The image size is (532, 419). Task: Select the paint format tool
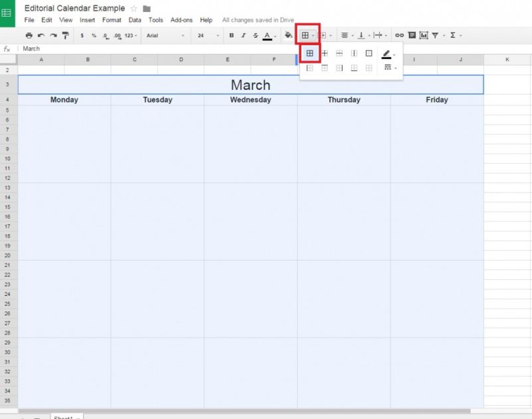point(66,35)
